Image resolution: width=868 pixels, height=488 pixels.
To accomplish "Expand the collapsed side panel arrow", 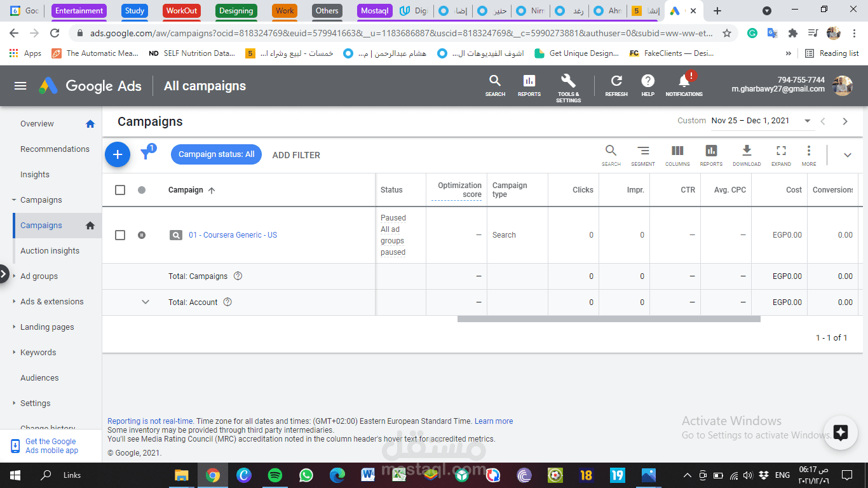I will point(4,274).
